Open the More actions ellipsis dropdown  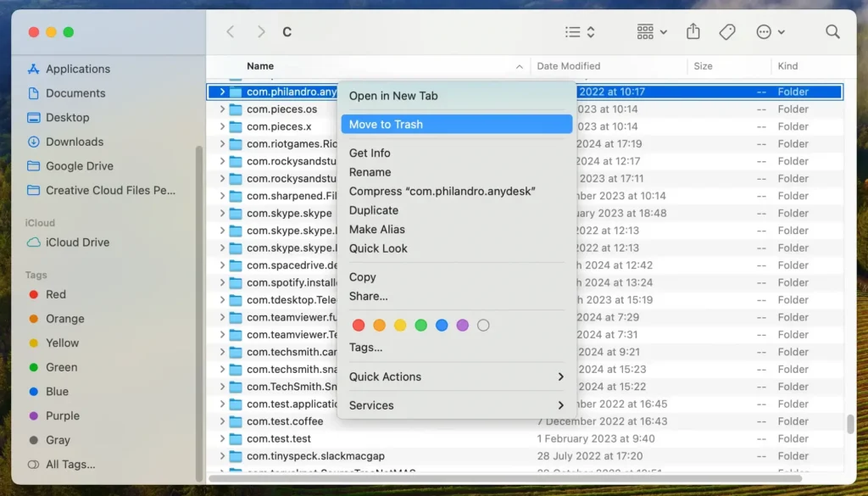click(770, 31)
